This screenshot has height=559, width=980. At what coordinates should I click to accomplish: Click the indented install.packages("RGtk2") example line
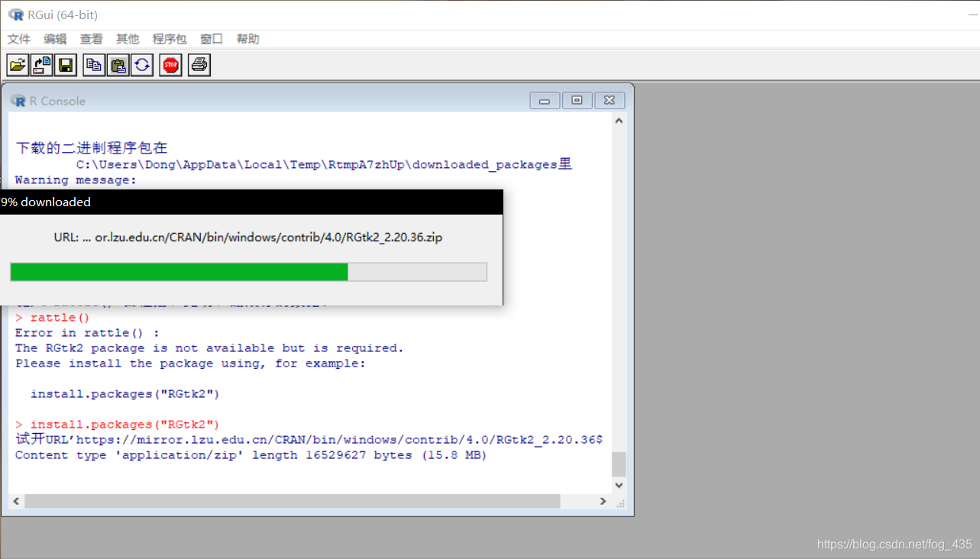tap(125, 394)
